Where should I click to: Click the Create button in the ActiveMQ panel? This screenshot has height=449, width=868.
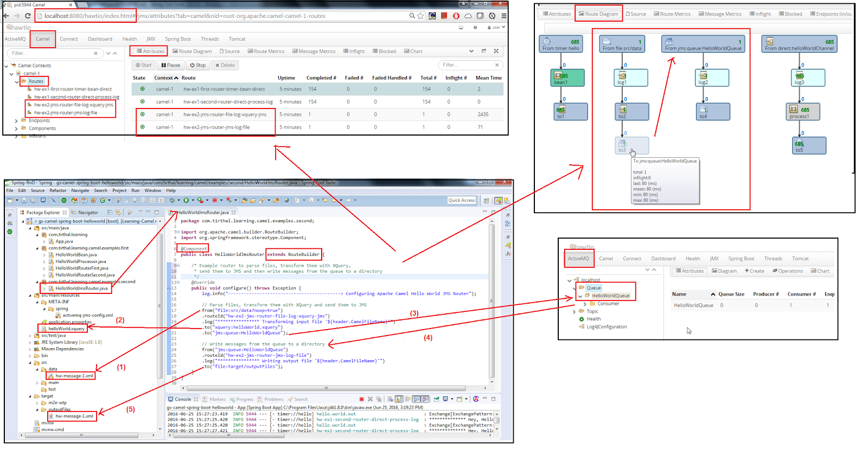754,271
